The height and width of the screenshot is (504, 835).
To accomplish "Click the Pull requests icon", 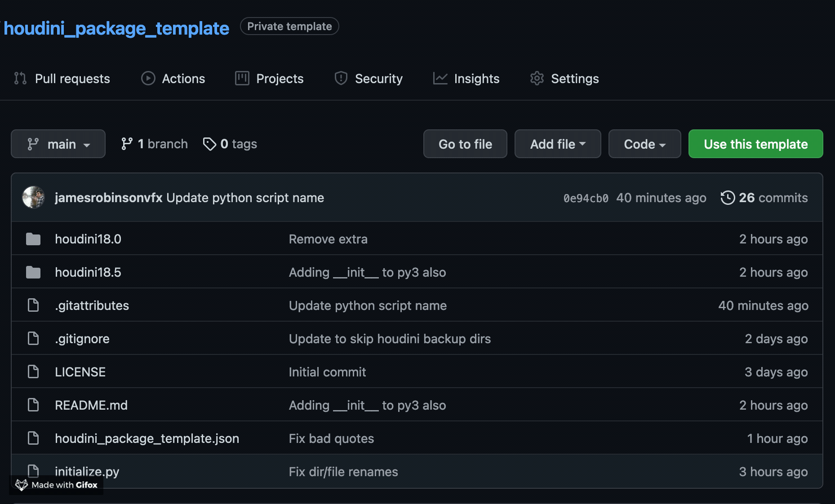I will click(x=20, y=79).
